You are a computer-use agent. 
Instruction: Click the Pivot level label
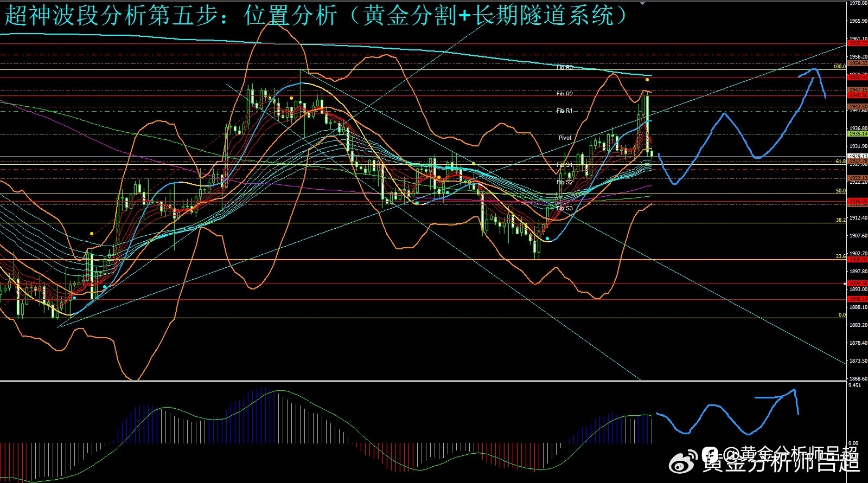(x=565, y=138)
